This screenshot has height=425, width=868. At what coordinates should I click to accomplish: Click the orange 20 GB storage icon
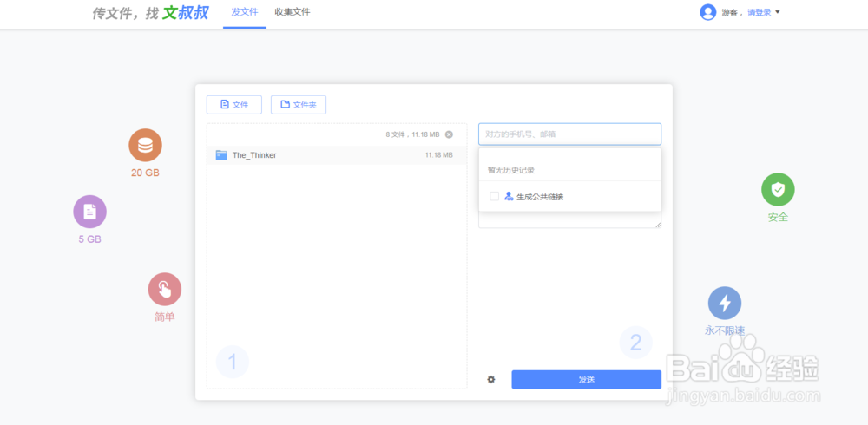pyautogui.click(x=145, y=145)
